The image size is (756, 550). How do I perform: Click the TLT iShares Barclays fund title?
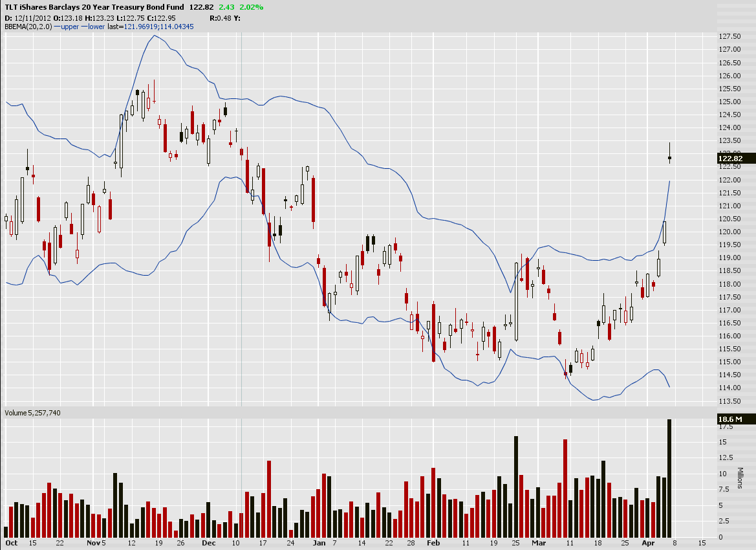coord(94,7)
